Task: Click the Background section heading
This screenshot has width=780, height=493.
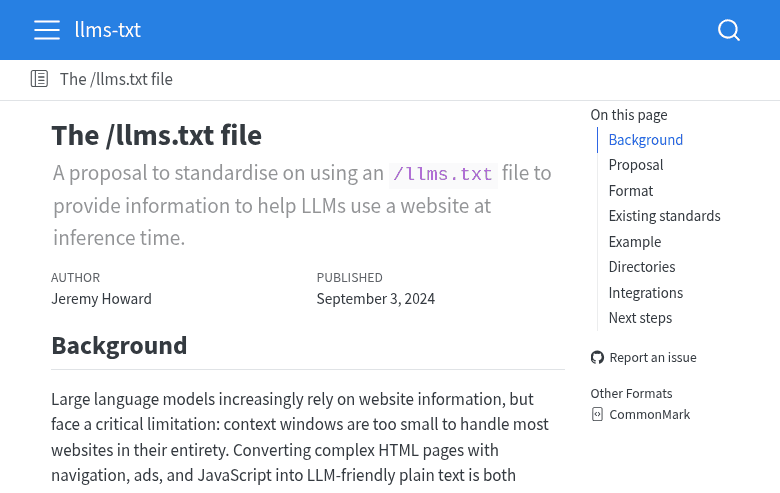Action: 119,346
